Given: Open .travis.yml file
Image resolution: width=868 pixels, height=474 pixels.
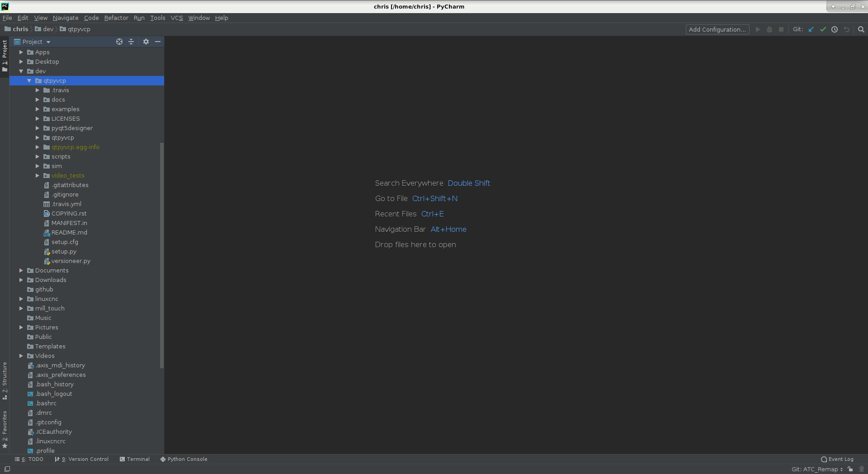Looking at the screenshot, I should tap(66, 204).
